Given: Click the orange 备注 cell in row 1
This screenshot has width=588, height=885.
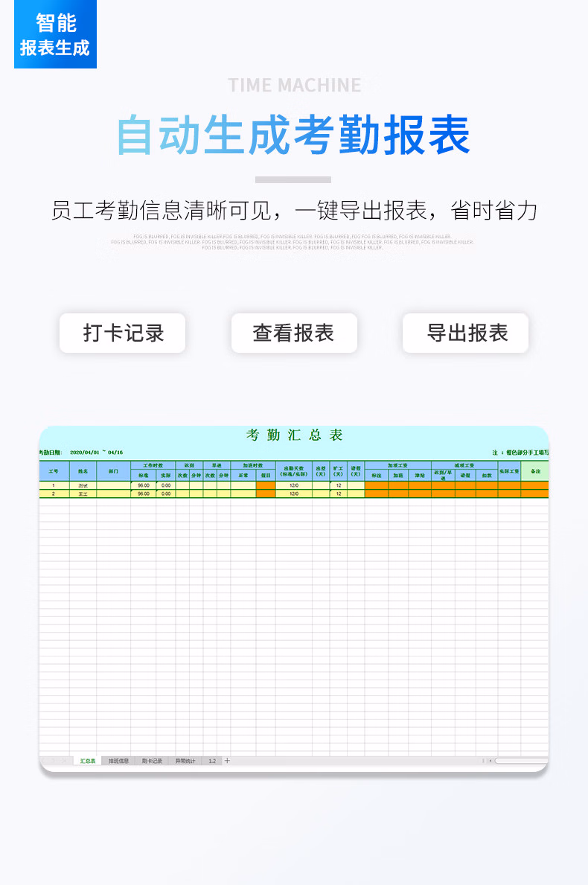Looking at the screenshot, I should (535, 485).
